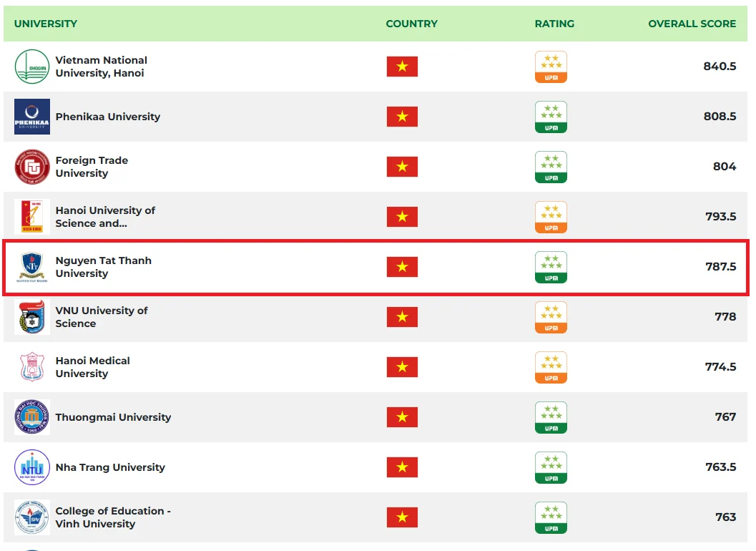Click the overall score 763
756x551 pixels.
point(726,517)
